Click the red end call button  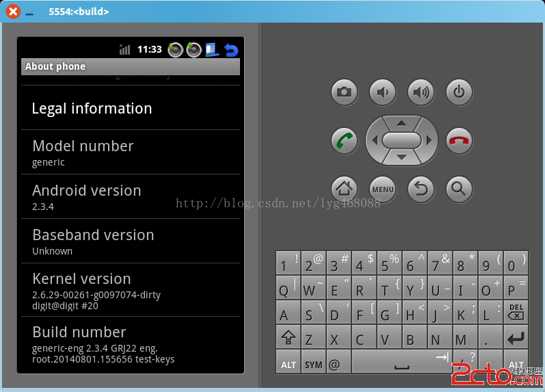pyautogui.click(x=459, y=141)
